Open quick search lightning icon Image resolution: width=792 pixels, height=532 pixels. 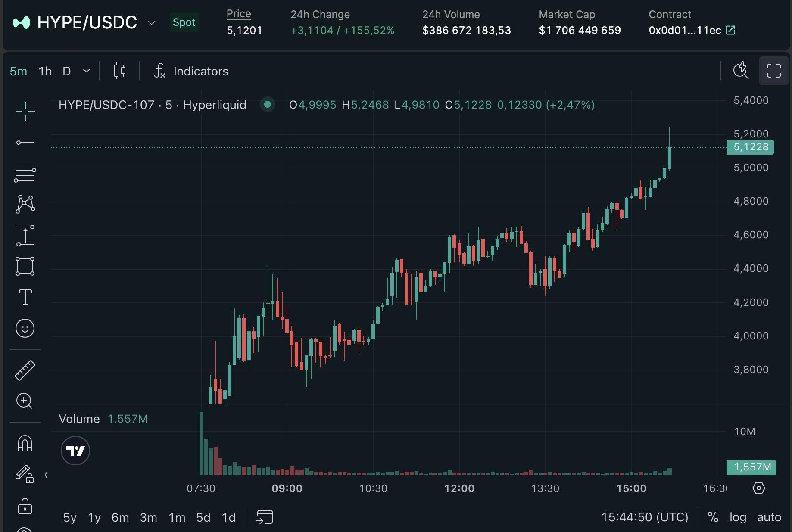point(741,70)
